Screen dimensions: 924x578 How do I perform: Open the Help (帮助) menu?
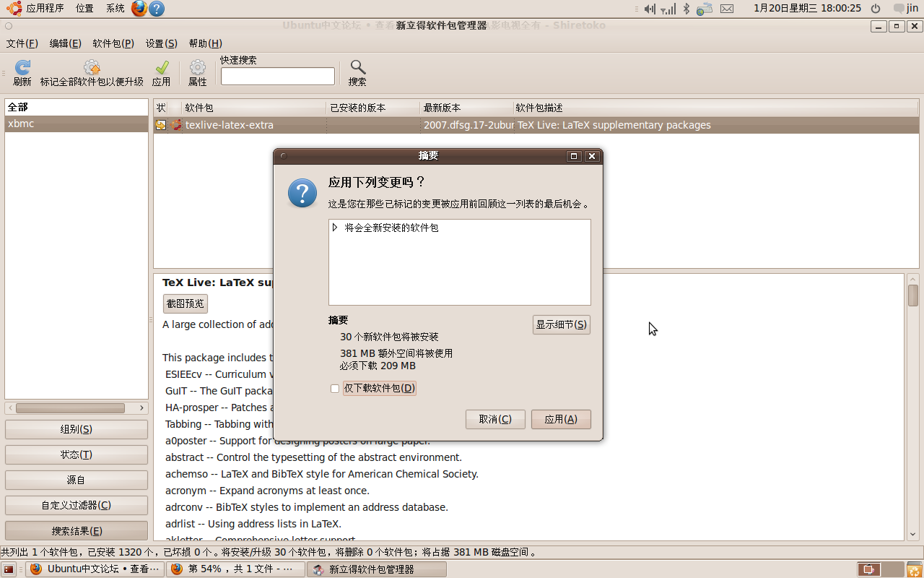point(205,43)
